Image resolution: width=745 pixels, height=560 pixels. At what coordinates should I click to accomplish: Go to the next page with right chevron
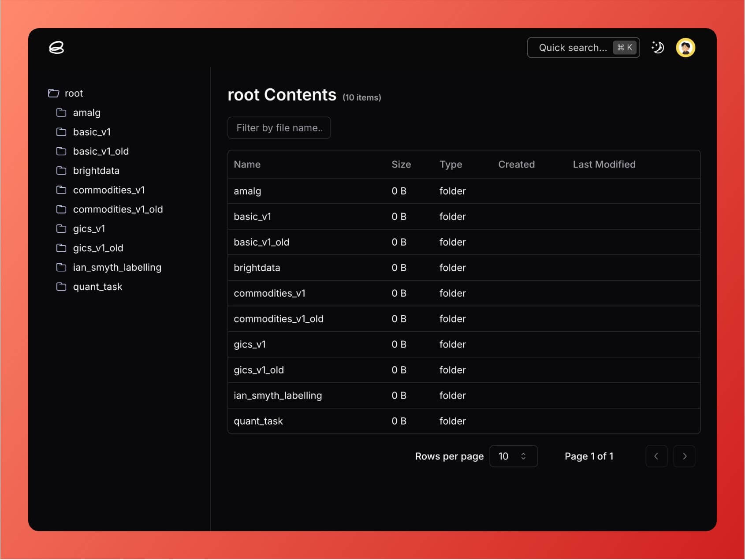[x=684, y=456]
